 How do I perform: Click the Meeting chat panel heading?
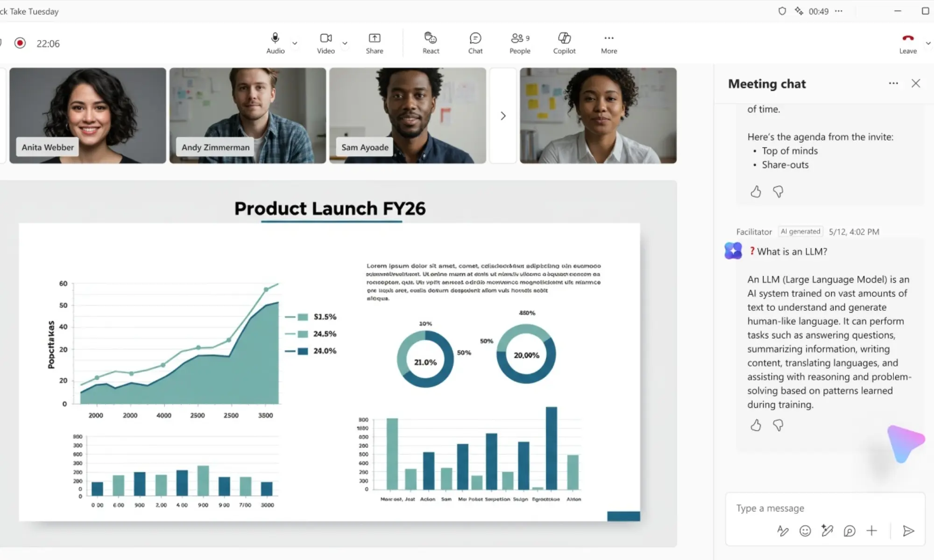click(x=767, y=84)
